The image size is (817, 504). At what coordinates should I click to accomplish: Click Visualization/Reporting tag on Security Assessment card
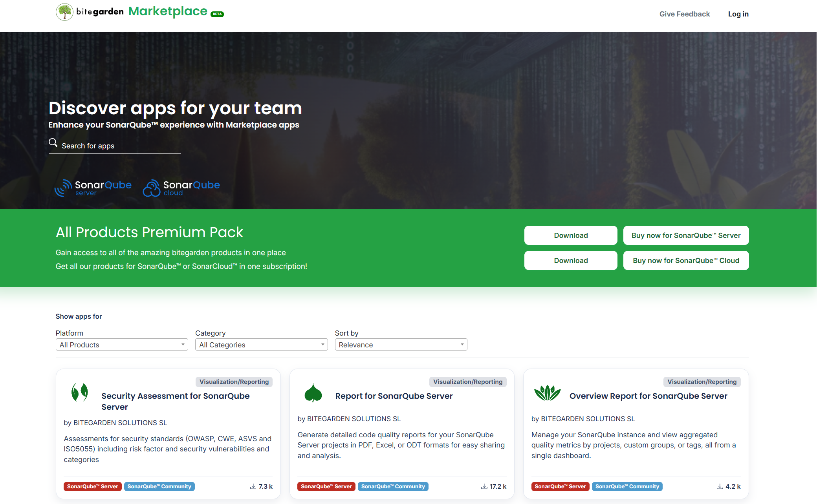[x=234, y=382]
